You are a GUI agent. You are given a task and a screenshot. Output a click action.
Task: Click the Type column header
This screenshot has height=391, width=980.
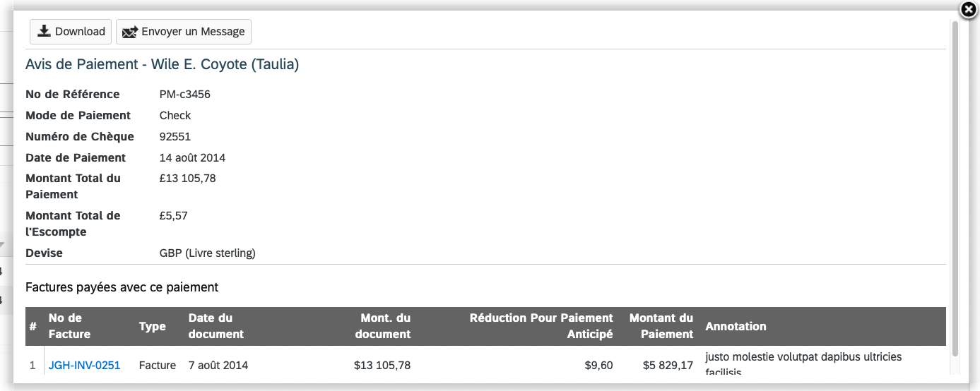point(152,326)
